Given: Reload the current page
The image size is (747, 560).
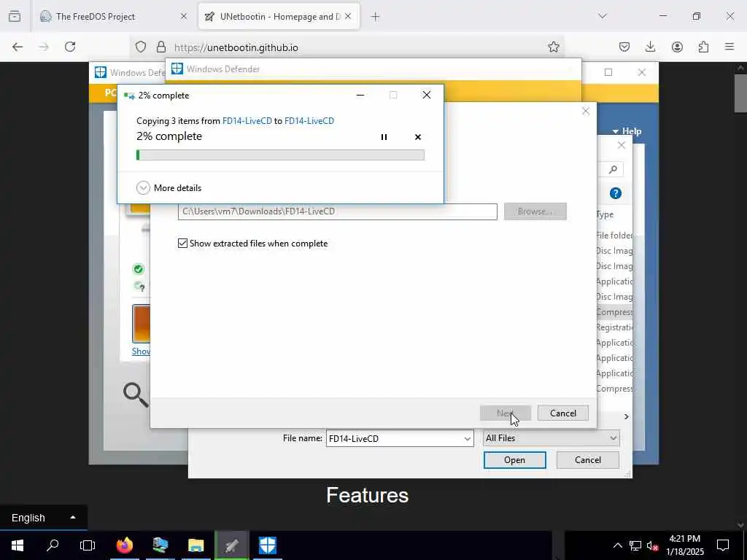Looking at the screenshot, I should (70, 47).
